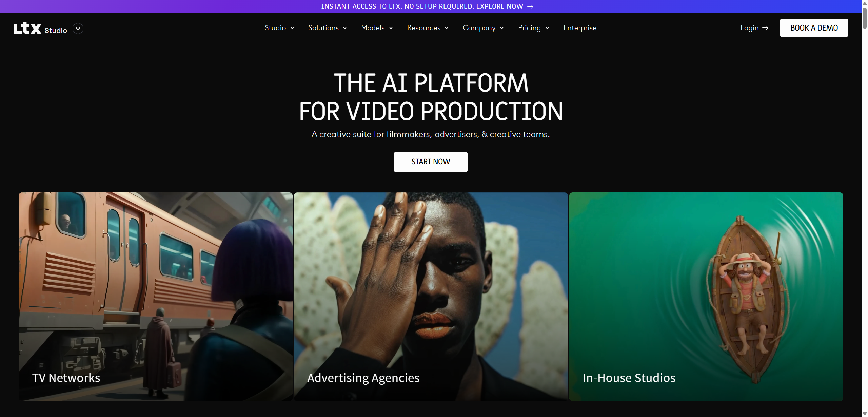The width and height of the screenshot is (868, 417).
Task: Open the Resources menu
Action: coord(428,28)
